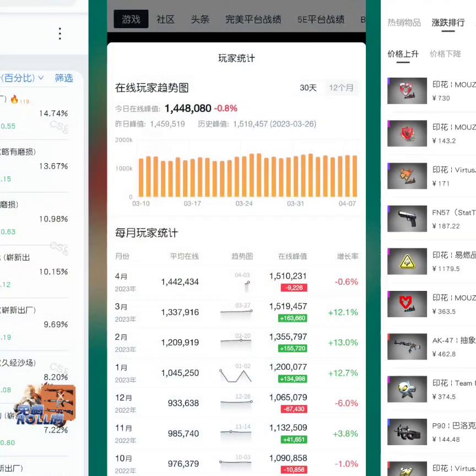Click the 热销物品 link
Image resolution: width=476 pixels, height=476 pixels.
(x=403, y=24)
